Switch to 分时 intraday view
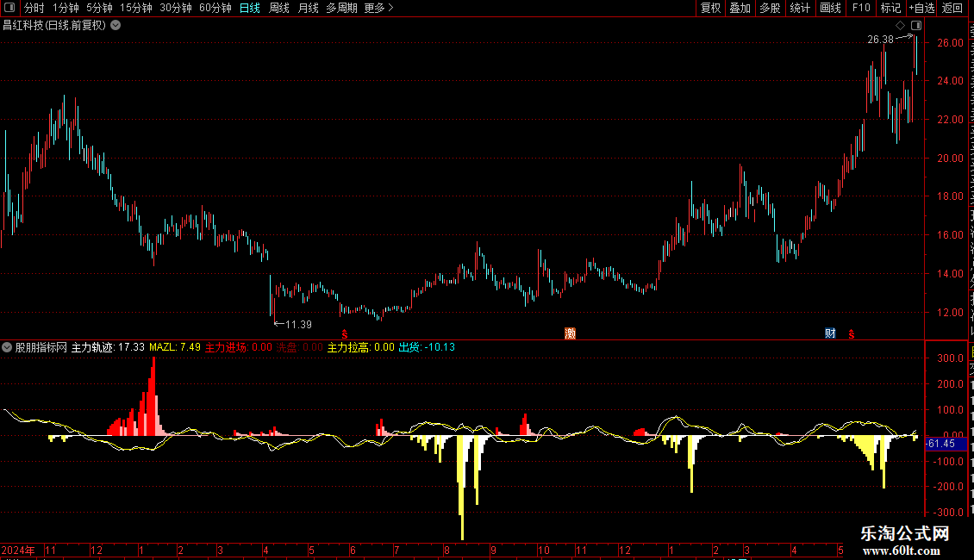Viewport: 974px width, 560px height. (x=34, y=8)
